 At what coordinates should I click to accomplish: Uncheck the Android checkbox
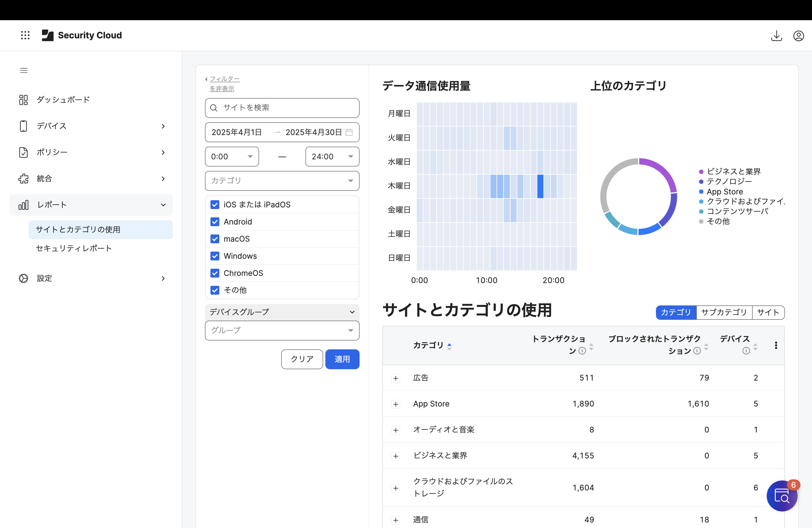pyautogui.click(x=215, y=222)
